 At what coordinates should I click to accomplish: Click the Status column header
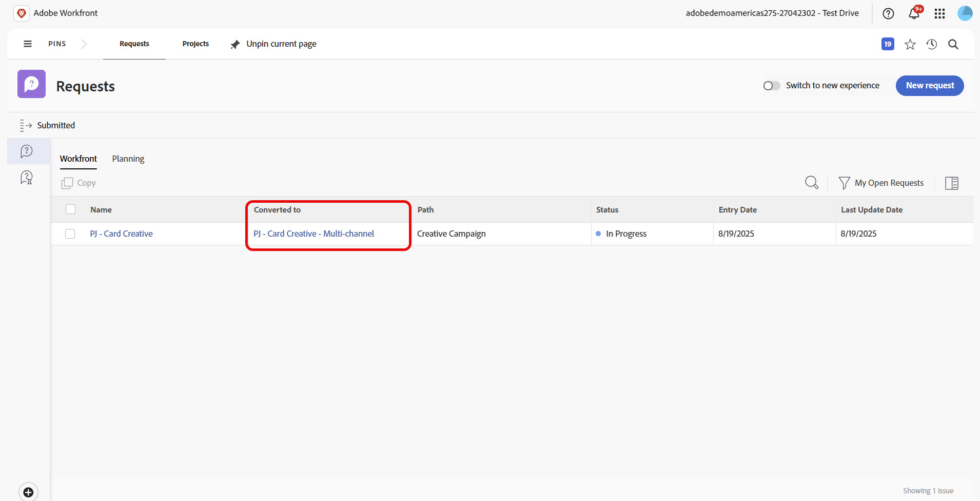click(x=607, y=210)
